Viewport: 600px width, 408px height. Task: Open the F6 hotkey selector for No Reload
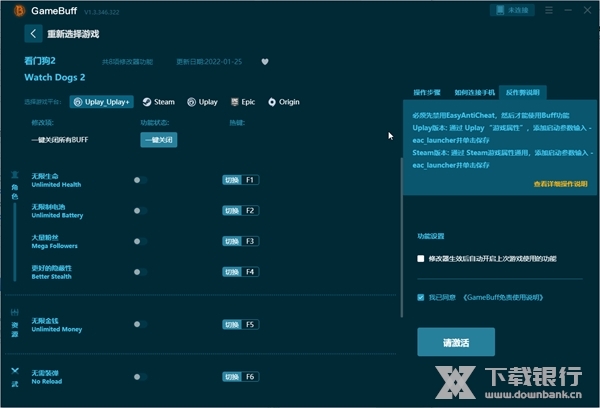coord(241,376)
